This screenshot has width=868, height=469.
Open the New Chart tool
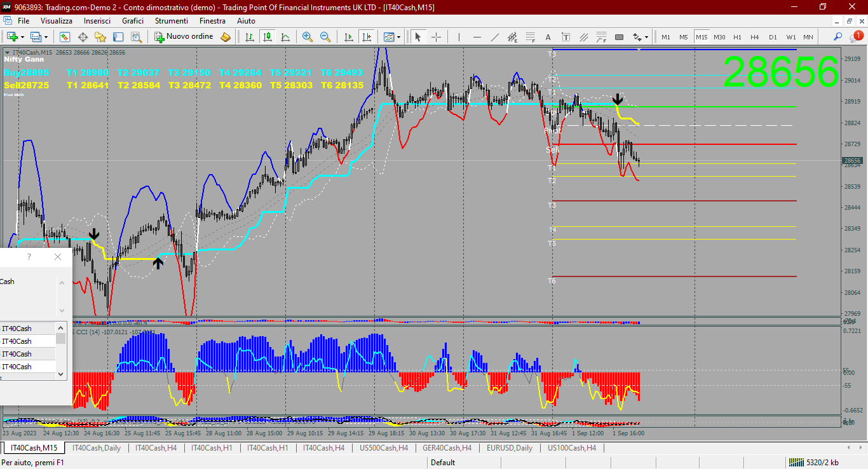11,37
